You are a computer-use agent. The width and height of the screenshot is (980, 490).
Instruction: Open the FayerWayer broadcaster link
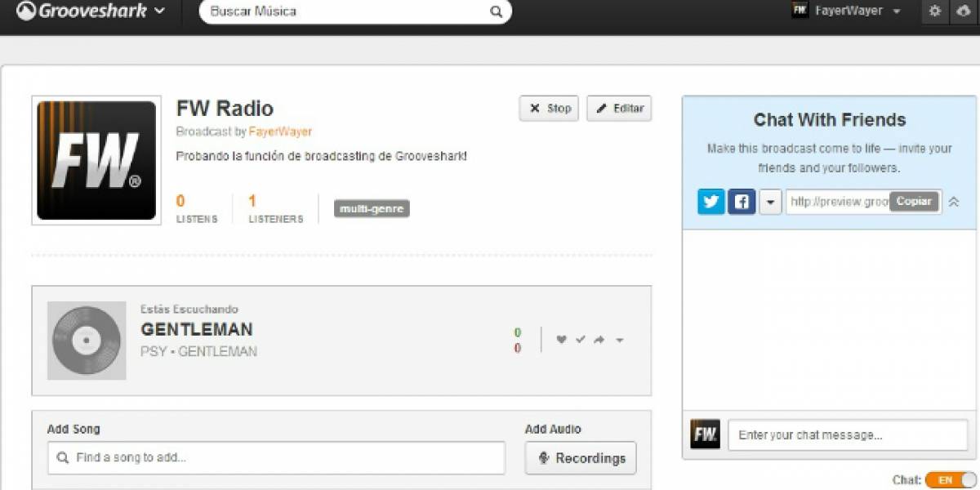[x=280, y=131]
